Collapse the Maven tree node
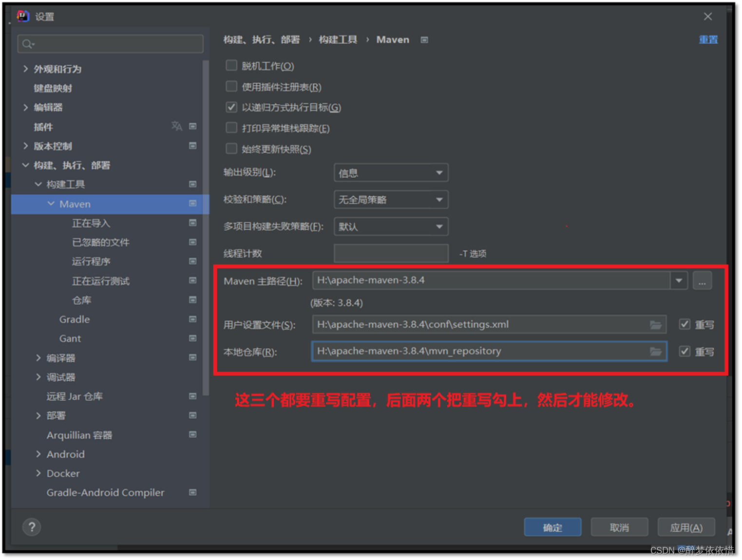Viewport: 742px width, 560px height. coord(51,204)
